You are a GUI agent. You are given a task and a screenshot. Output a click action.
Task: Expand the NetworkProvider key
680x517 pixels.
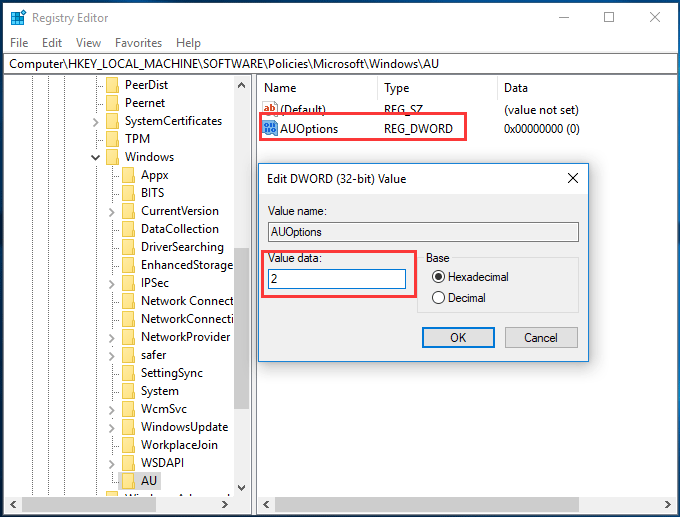pyautogui.click(x=111, y=338)
